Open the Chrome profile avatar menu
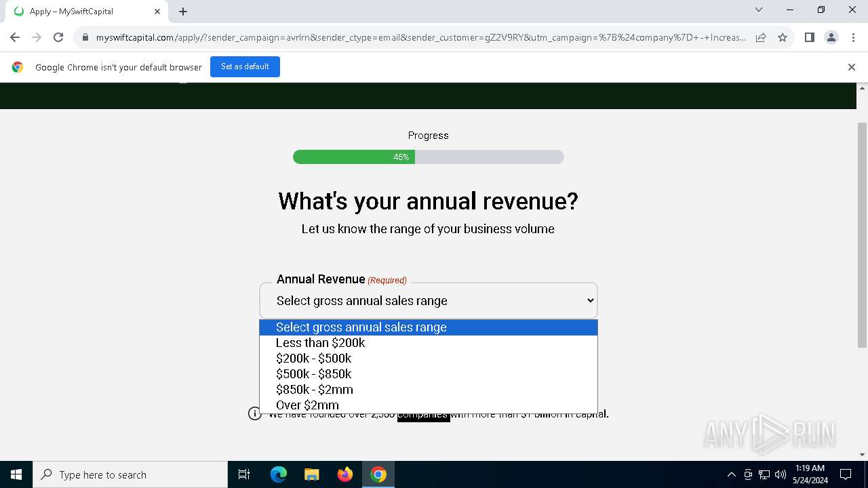The height and width of the screenshot is (488, 868). (831, 37)
